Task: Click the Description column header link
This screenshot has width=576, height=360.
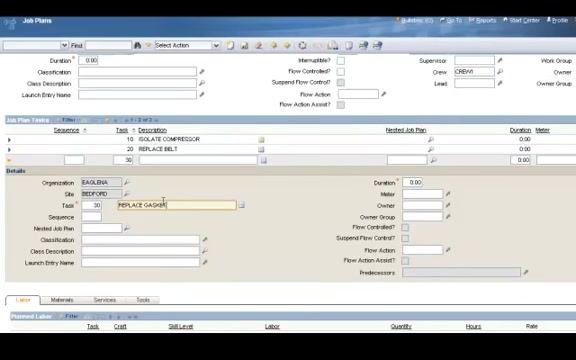Action: [152, 130]
